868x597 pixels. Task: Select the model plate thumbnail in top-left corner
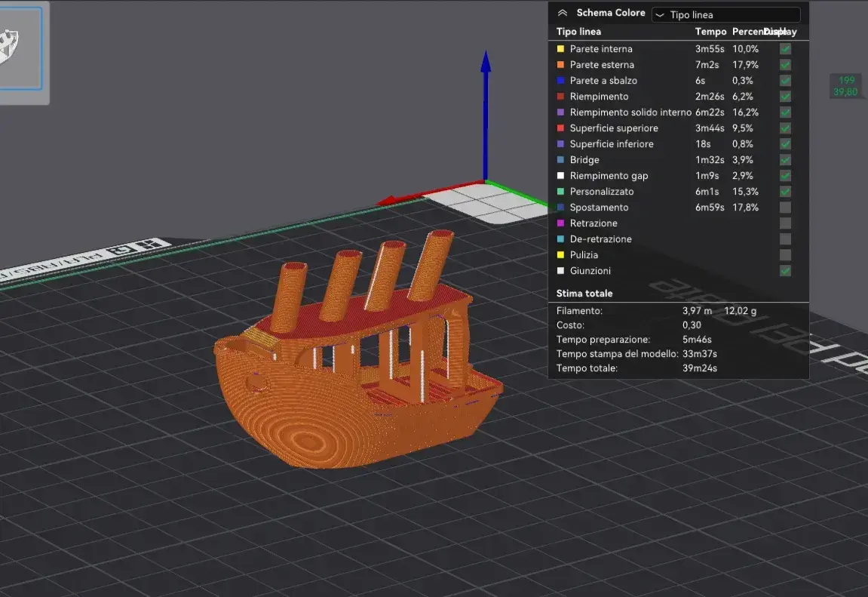point(23,48)
